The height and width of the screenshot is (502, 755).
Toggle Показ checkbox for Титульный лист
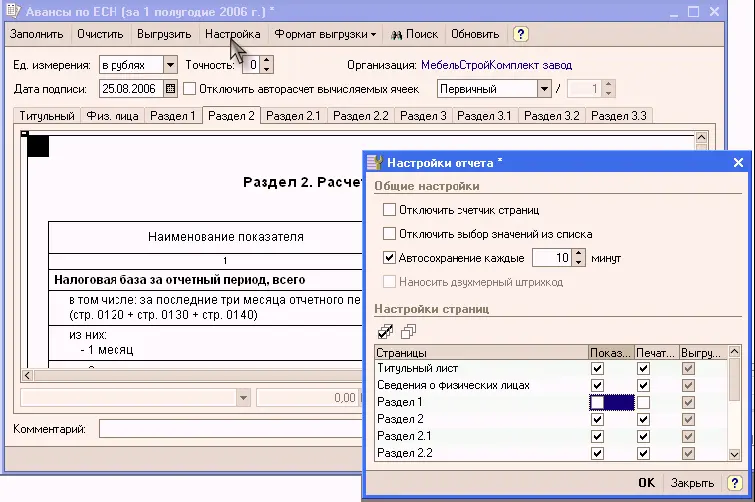pyautogui.click(x=597, y=368)
